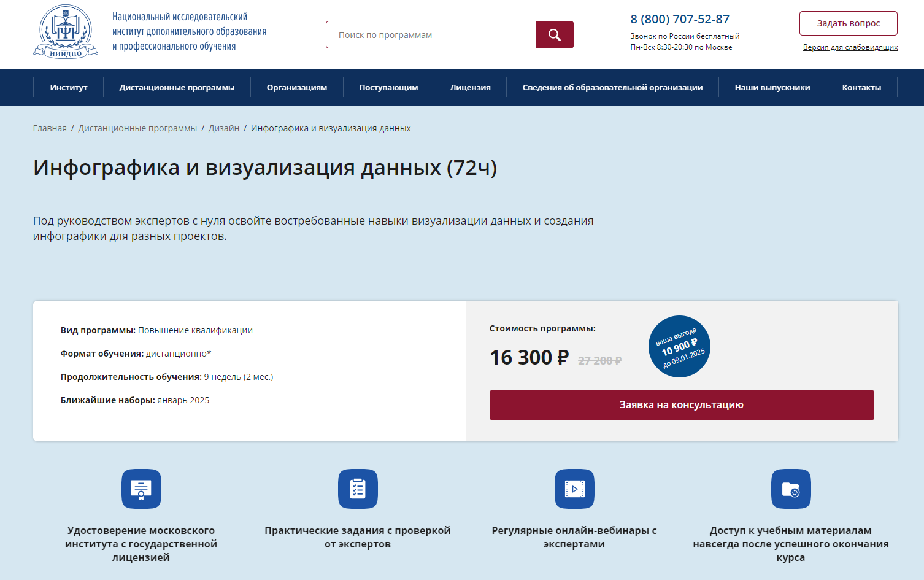Click the Продолжительность обучения: 9 недель line
924x580 pixels.
click(x=167, y=377)
